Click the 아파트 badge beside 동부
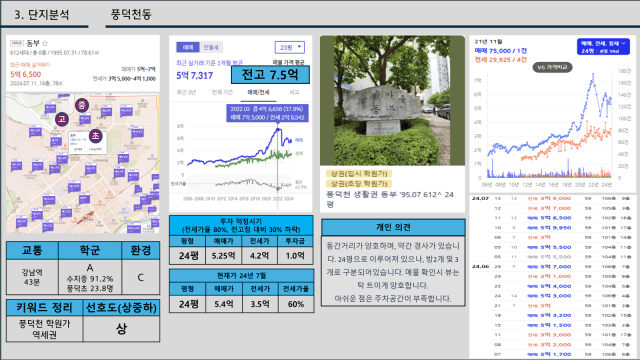 point(17,43)
